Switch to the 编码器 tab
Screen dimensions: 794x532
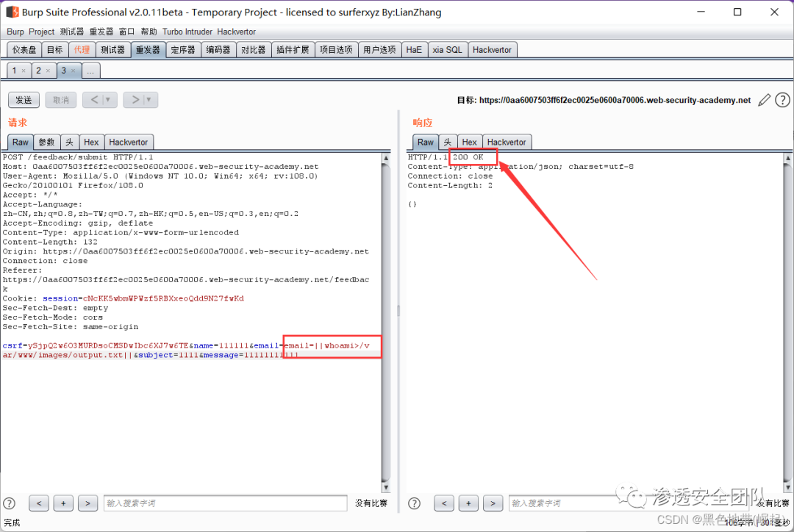(218, 50)
